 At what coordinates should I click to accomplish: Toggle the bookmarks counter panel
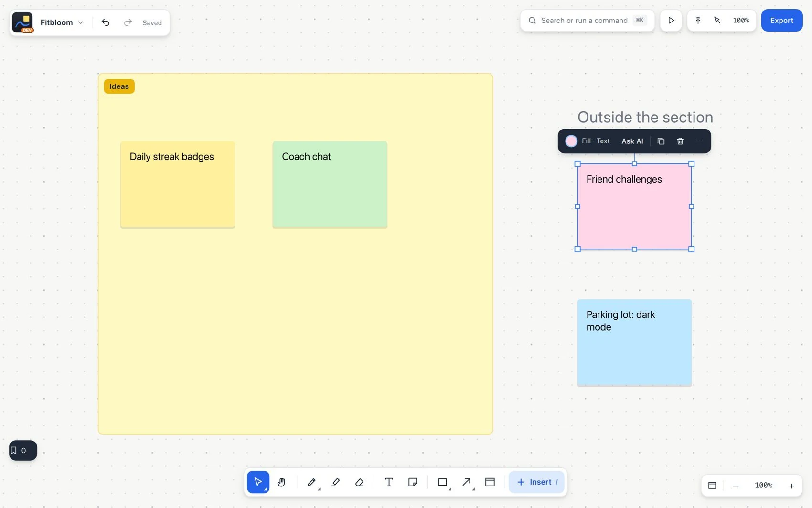[23, 450]
